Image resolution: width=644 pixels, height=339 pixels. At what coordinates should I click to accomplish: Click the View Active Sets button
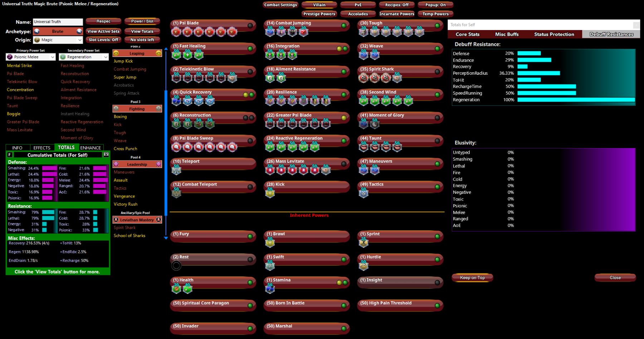(103, 31)
